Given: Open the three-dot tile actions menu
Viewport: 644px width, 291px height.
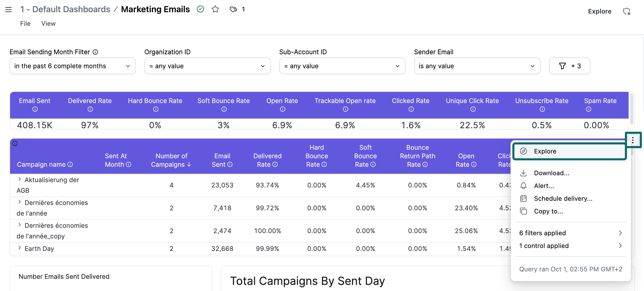Looking at the screenshot, I should click(633, 140).
